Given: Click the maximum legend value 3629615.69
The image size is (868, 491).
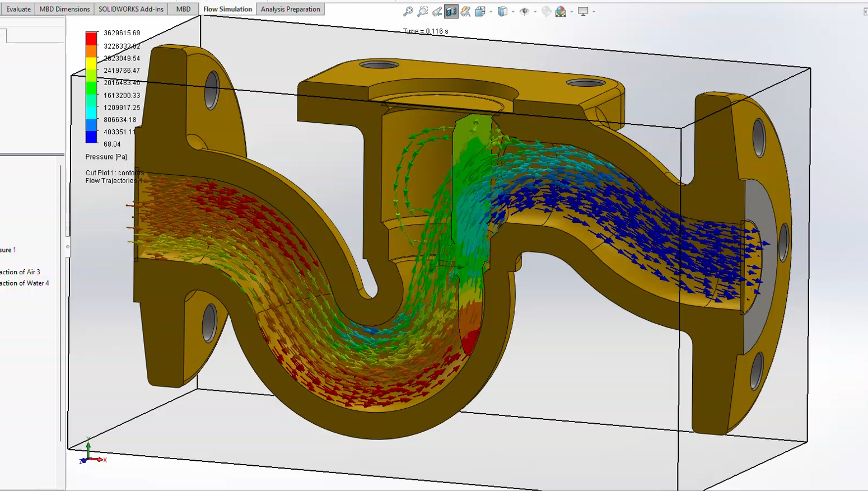Looking at the screenshot, I should [122, 33].
